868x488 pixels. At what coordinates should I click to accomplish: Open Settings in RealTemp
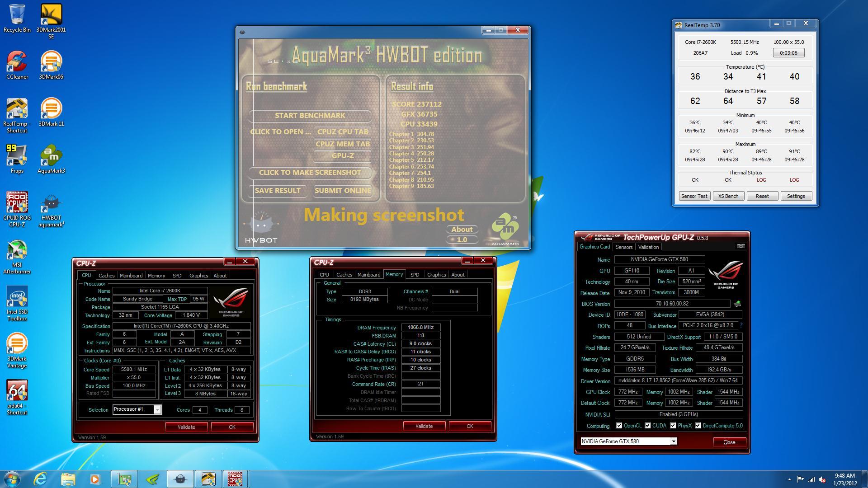tap(796, 196)
